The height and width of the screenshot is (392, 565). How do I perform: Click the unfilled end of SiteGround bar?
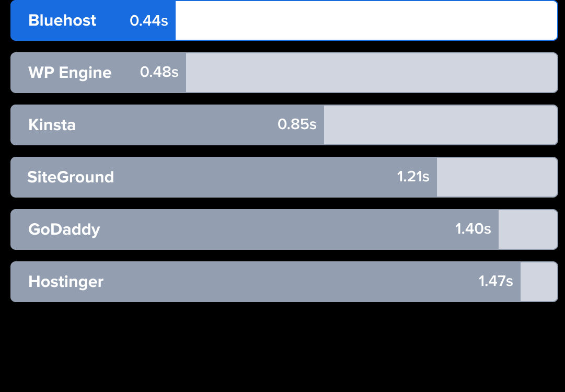pyautogui.click(x=497, y=177)
